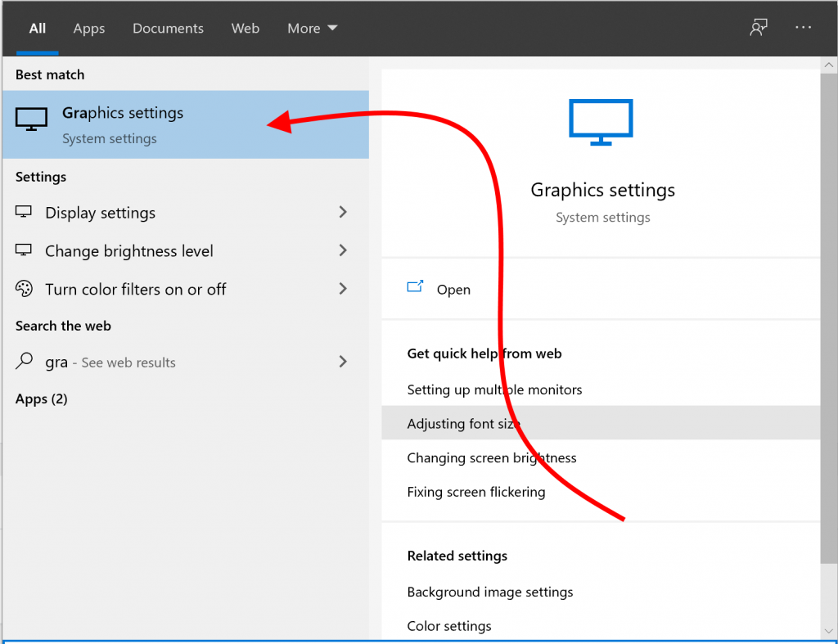838x644 pixels.
Task: Open the feedback person icon in header
Action: 759,27
